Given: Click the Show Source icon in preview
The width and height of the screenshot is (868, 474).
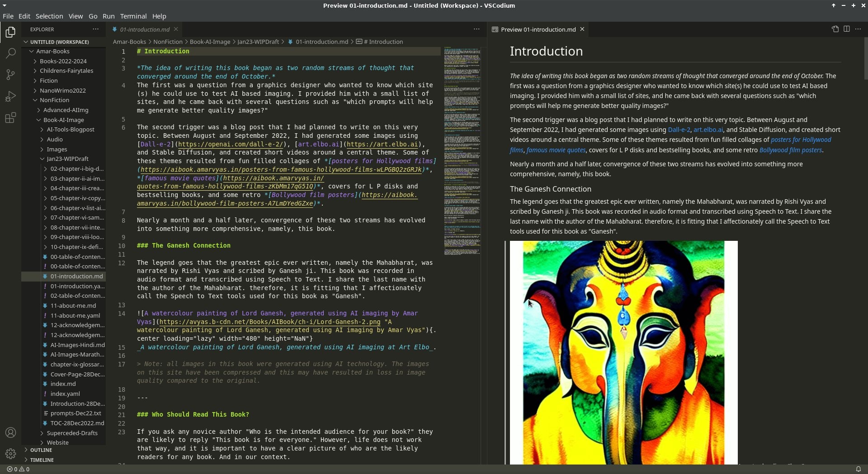Looking at the screenshot, I should click(835, 29).
